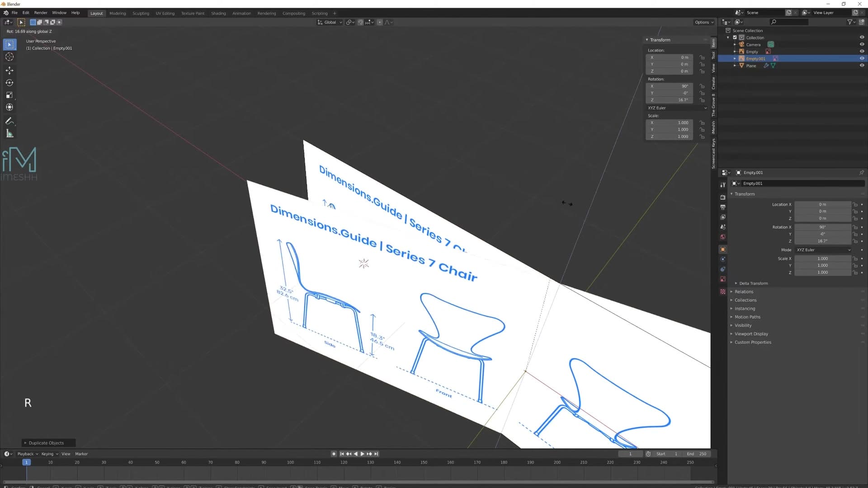
Task: Toggle proportional editing in header
Action: [380, 22]
